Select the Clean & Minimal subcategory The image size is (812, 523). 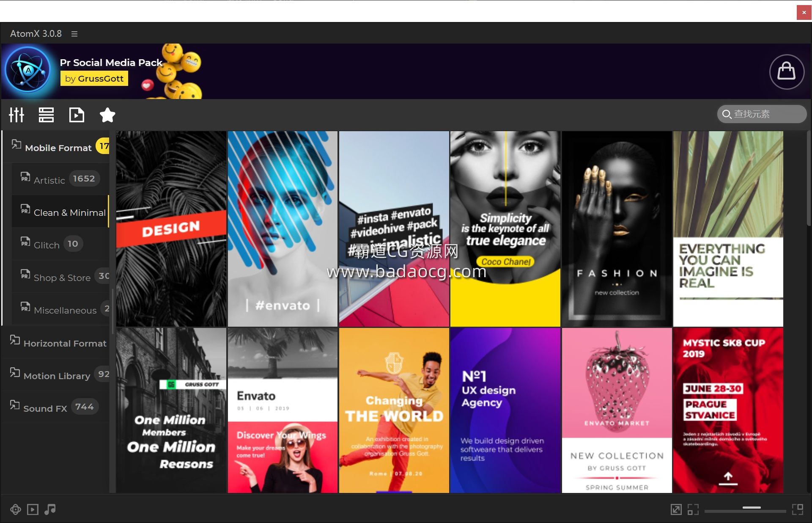pyautogui.click(x=60, y=212)
